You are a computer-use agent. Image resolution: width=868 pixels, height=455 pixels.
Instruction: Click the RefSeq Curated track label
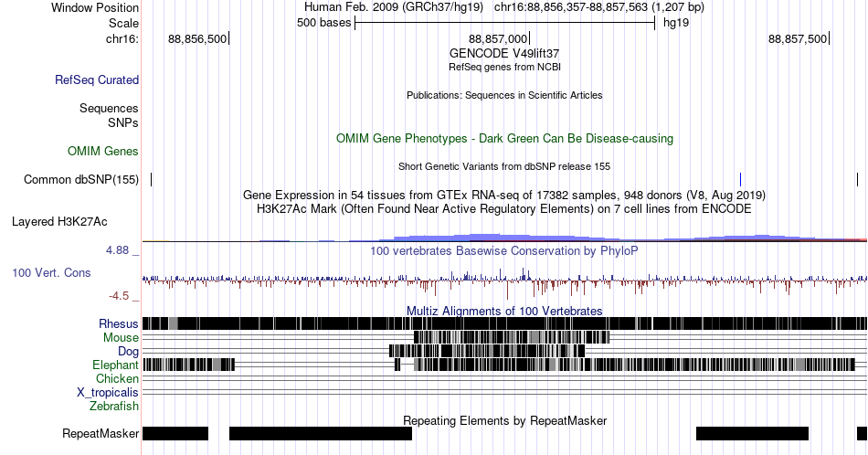pyautogui.click(x=96, y=79)
